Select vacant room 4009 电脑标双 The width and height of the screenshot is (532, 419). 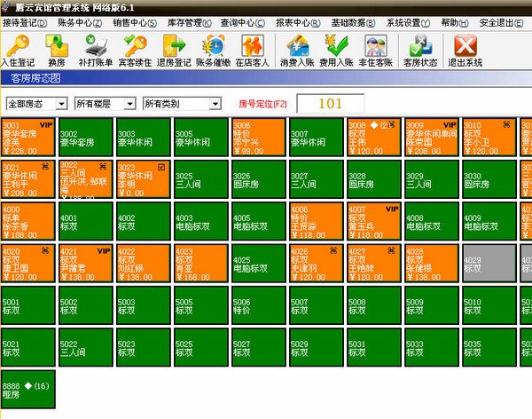pos(489,221)
